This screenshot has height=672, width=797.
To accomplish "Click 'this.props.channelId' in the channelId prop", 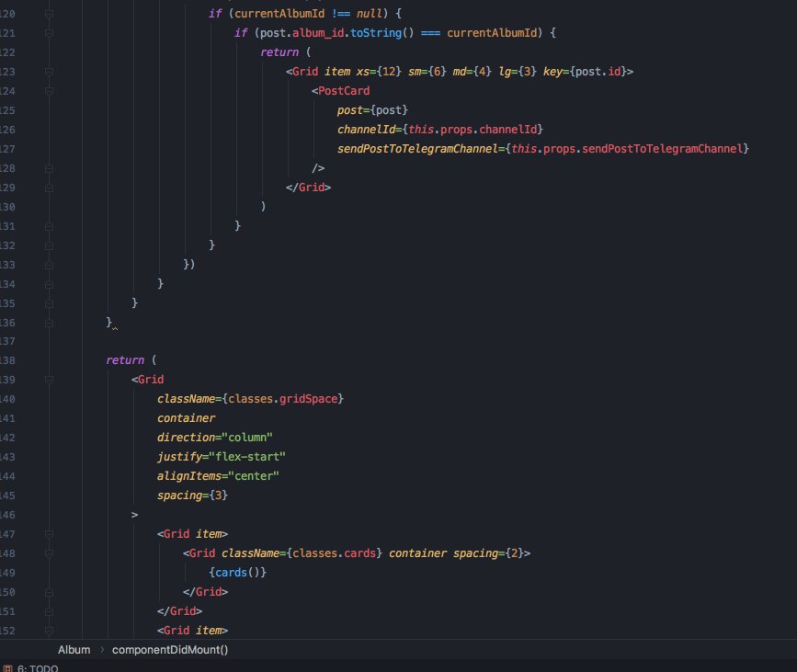I will point(473,130).
